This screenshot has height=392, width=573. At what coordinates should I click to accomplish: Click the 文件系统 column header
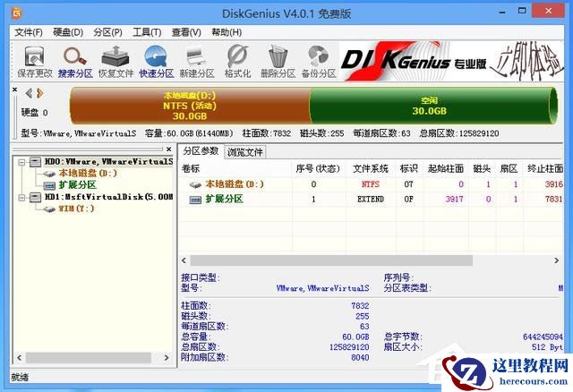pos(371,169)
